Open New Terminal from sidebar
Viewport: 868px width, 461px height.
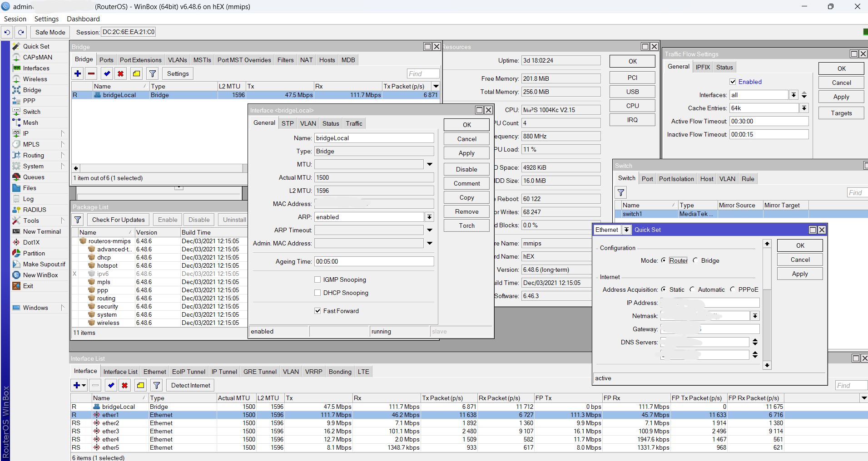pos(42,231)
